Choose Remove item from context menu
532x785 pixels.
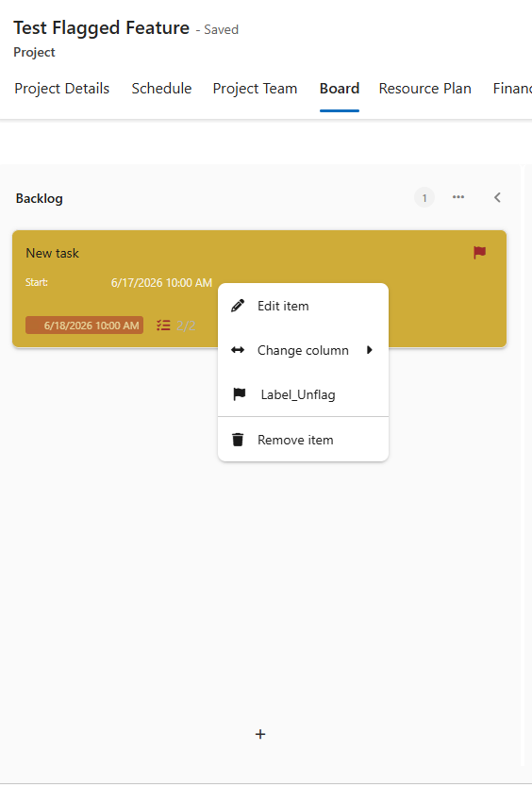(295, 440)
